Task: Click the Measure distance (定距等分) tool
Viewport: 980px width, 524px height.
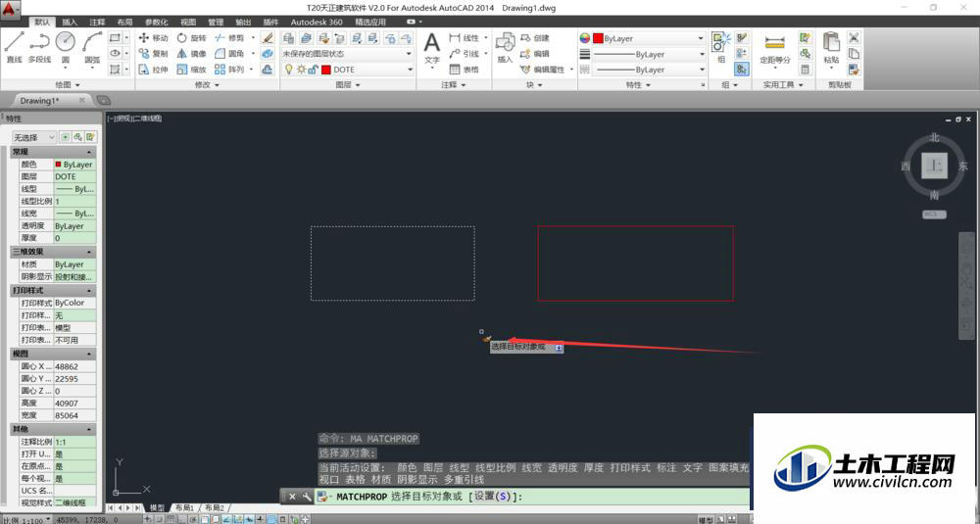Action: pyautogui.click(x=775, y=49)
